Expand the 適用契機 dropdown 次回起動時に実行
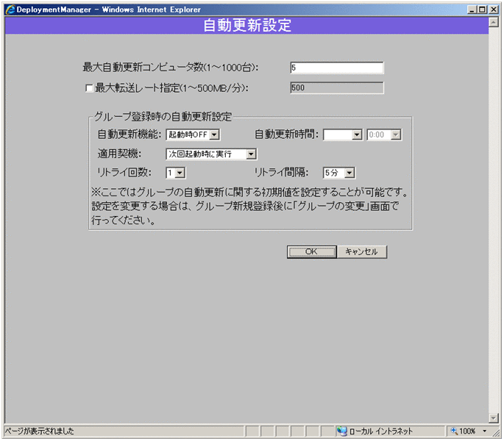This screenshot has width=504, height=441. tap(211, 154)
